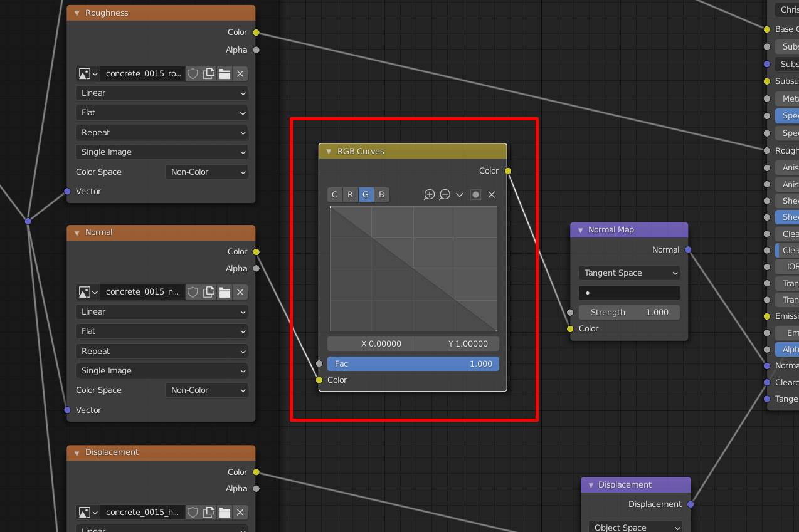The width and height of the screenshot is (799, 532).
Task: Change Roughness node Color Space Non-Color dropdown
Action: (206, 172)
